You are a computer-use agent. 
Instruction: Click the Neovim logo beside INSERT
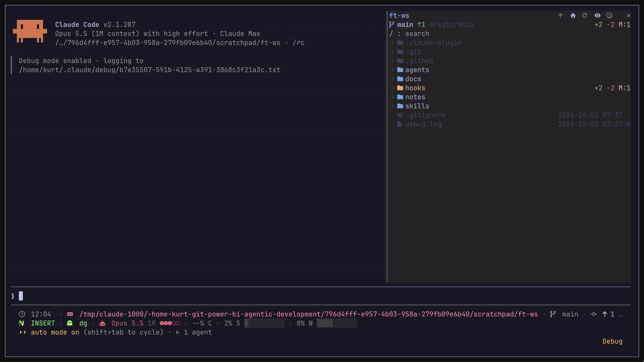[x=22, y=323]
